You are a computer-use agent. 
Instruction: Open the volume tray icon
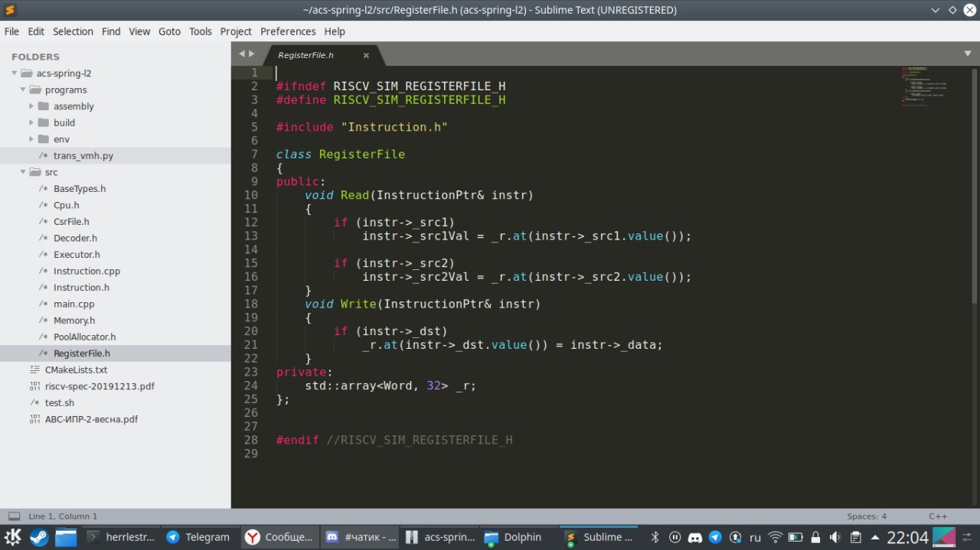tap(836, 537)
